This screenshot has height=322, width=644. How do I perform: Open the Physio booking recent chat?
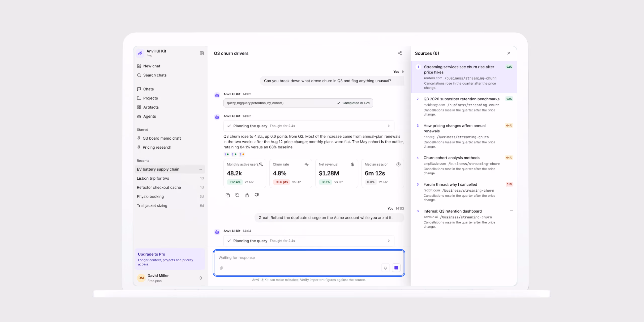pos(170,196)
